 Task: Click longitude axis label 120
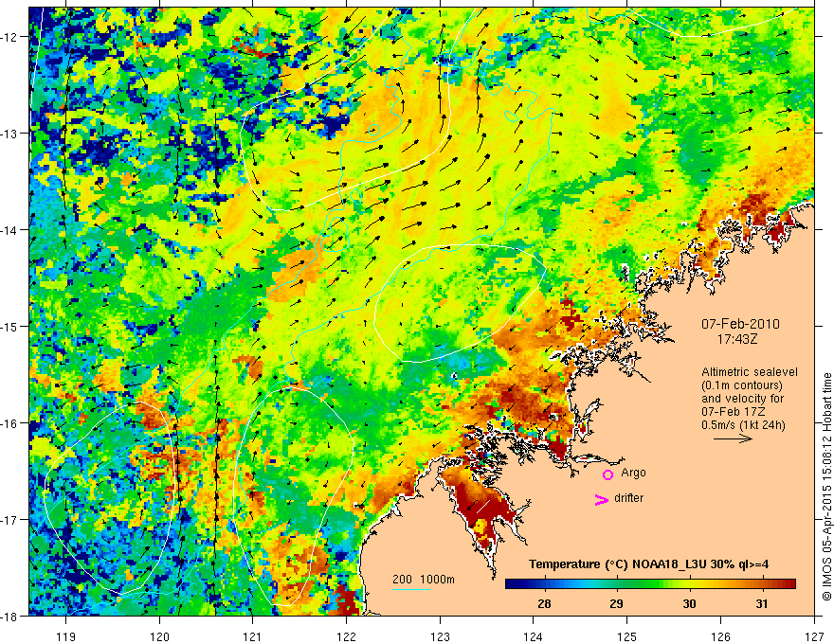[x=159, y=636]
